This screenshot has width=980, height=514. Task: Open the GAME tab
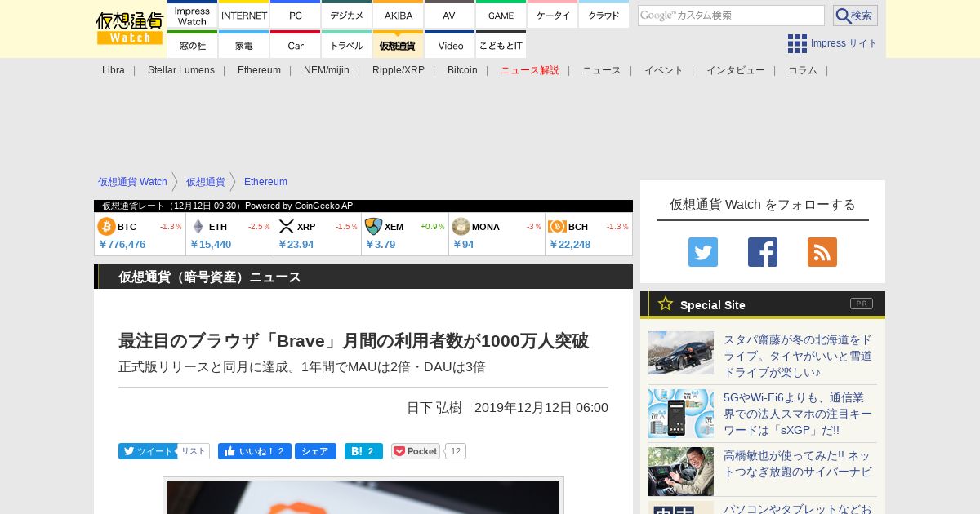coord(501,16)
